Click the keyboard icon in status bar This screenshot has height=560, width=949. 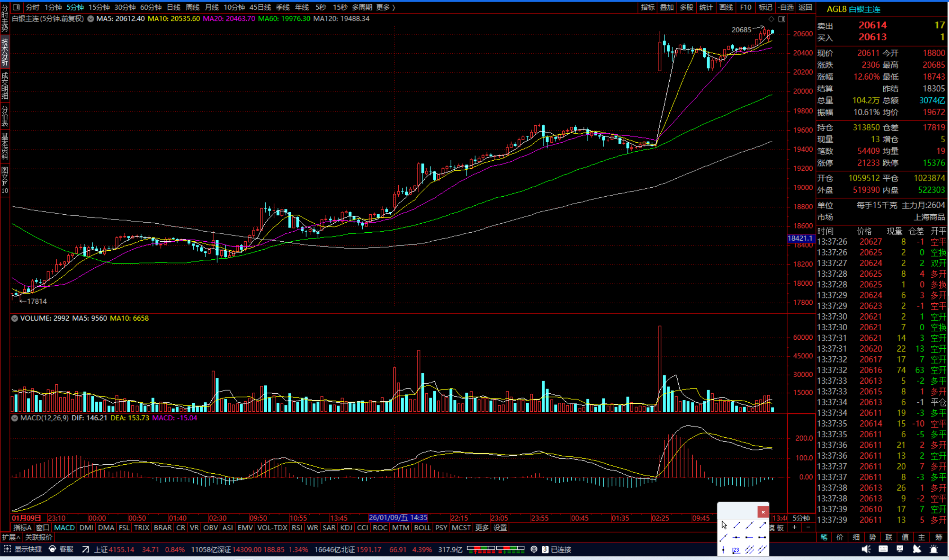coord(883,549)
